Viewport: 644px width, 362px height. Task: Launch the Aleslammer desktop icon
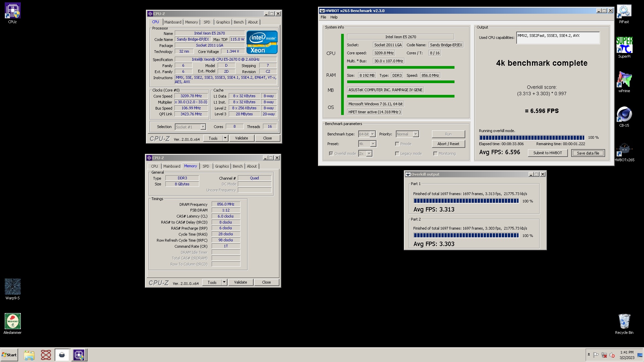click(12, 324)
